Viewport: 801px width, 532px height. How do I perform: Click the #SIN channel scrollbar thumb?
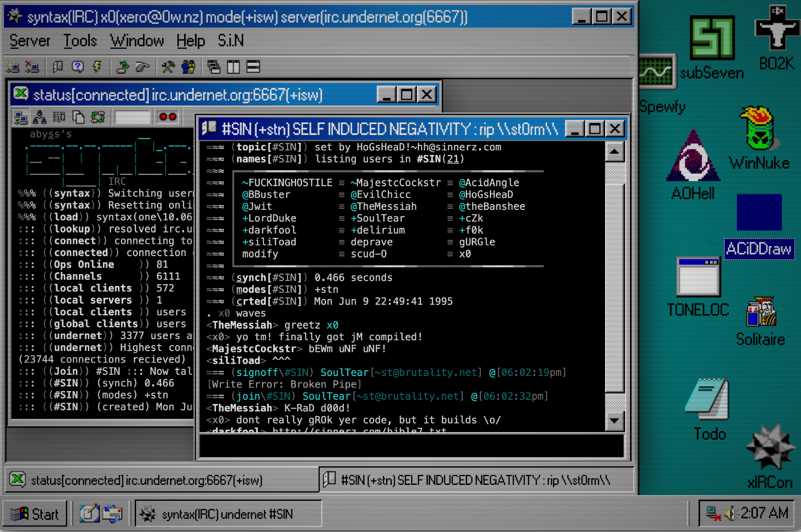tap(615, 288)
